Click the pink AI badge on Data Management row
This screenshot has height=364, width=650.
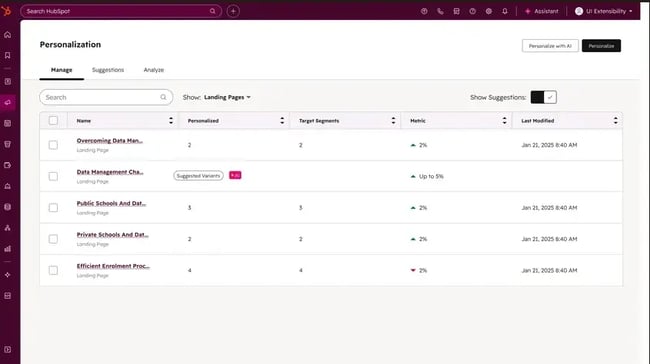235,175
